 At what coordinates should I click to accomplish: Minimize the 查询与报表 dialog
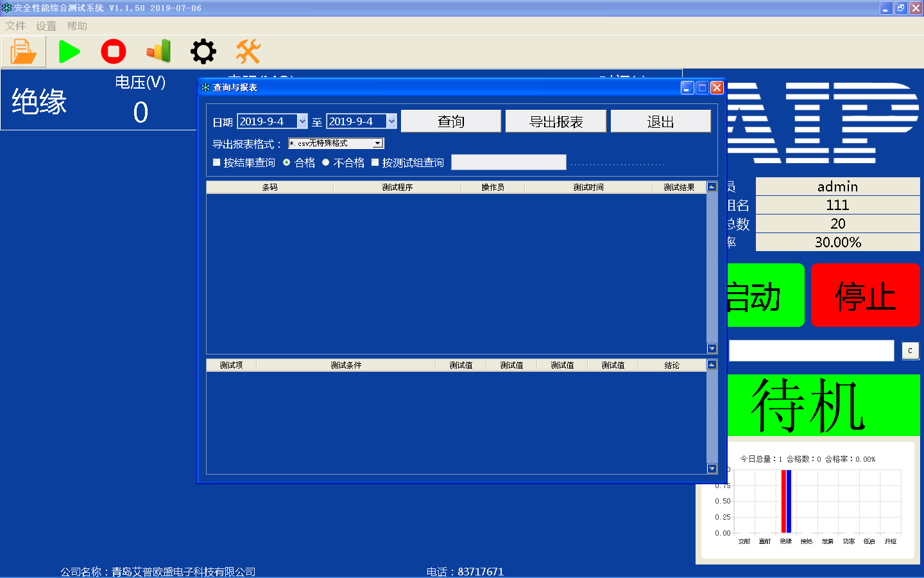tap(687, 87)
